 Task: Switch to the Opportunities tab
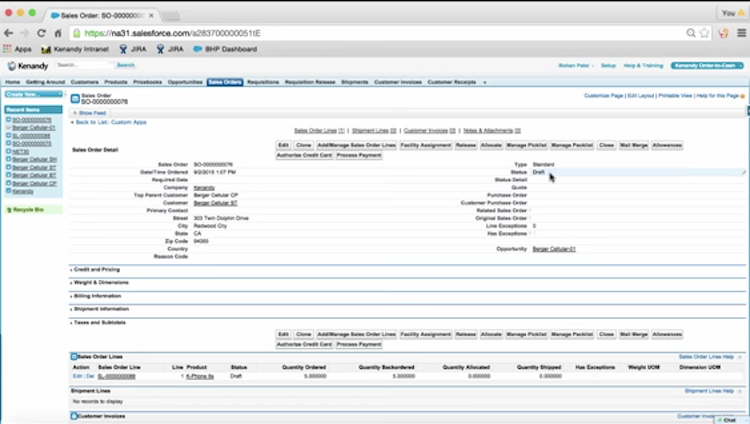pyautogui.click(x=185, y=82)
